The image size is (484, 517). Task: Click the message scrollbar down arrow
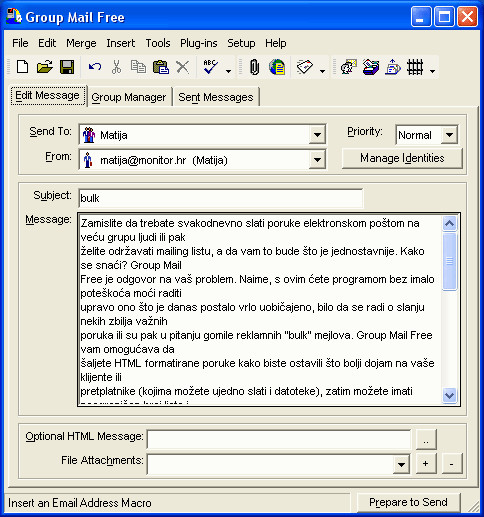[449, 396]
